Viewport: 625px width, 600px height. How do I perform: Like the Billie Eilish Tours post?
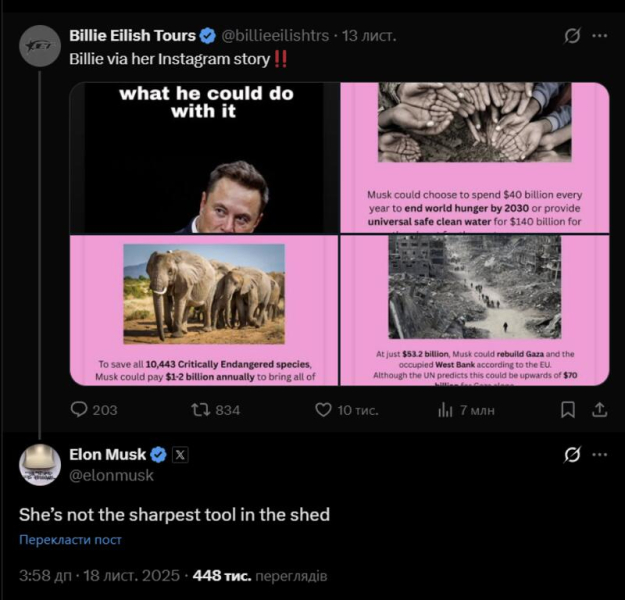[323, 409]
